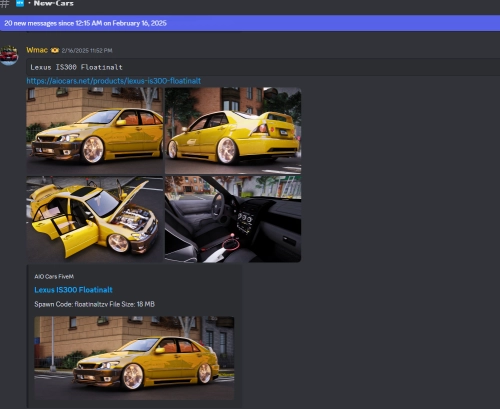Click the New-Cars channel title
Image resolution: width=500 pixels, height=409 pixels.
point(54,3)
